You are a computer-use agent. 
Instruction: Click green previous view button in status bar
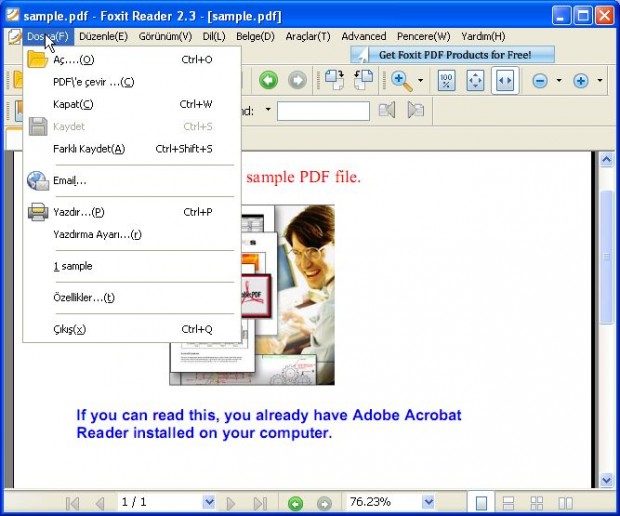pos(295,504)
